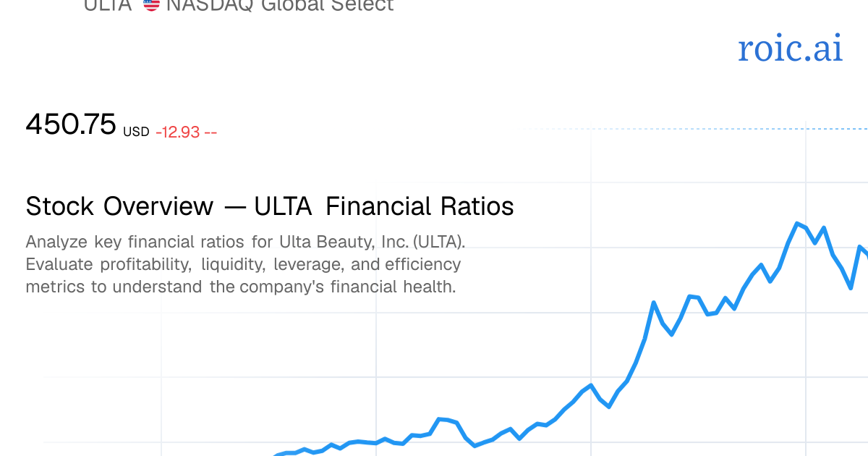Click the 'Financial Ratios' words in the heading
This screenshot has width=868, height=456.
(420, 206)
